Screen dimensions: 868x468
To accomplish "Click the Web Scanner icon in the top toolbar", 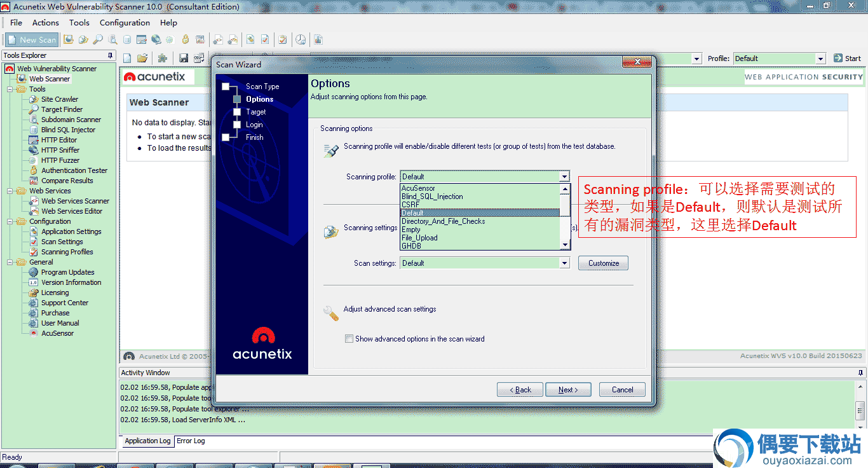I will [69, 39].
